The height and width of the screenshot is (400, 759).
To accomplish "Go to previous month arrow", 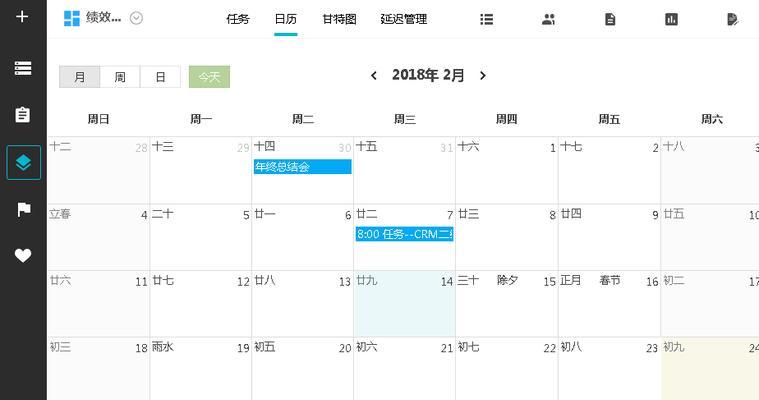I will pos(374,75).
